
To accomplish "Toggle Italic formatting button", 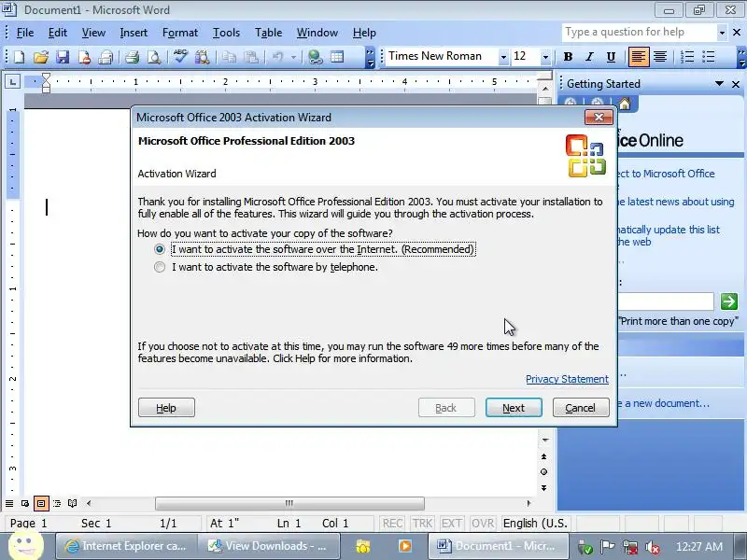I will (589, 57).
